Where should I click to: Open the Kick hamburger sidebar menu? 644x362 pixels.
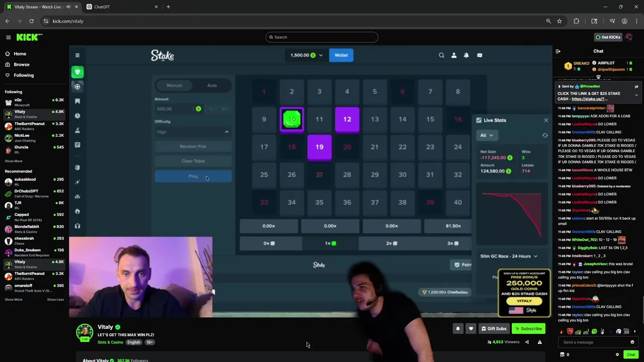(9, 37)
